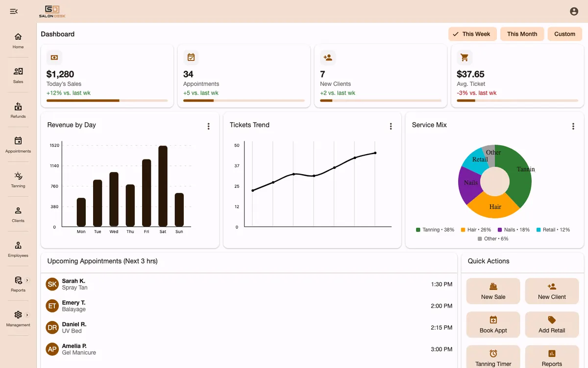Image resolution: width=588 pixels, height=368 pixels.
Task: Select Emery T. Balayage appointment
Action: tap(249, 306)
